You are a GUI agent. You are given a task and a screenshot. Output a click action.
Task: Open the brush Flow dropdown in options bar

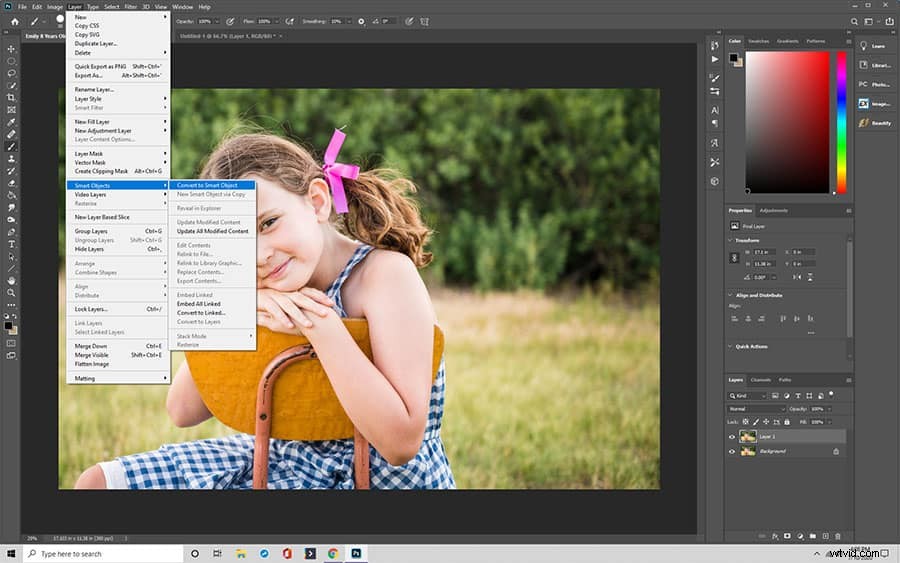click(x=276, y=21)
